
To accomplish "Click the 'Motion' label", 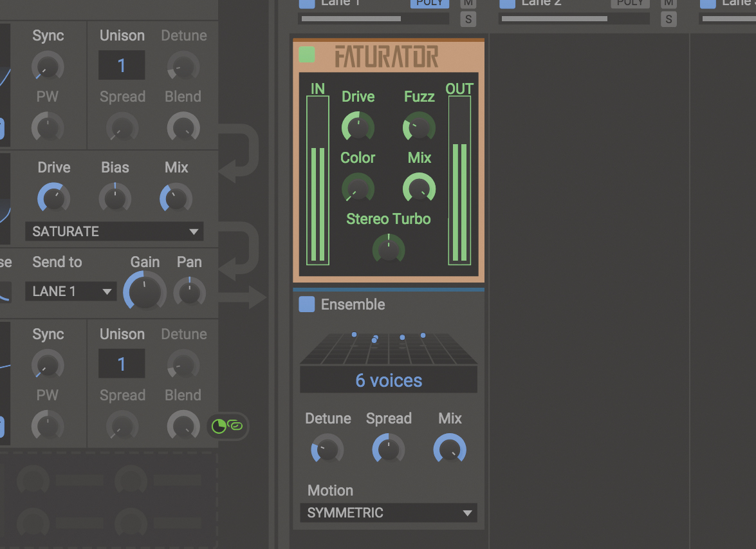I will coord(330,490).
